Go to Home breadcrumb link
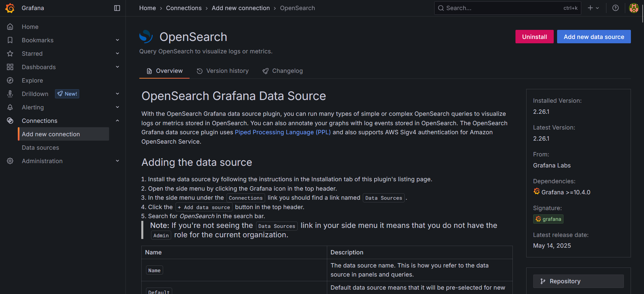The height and width of the screenshot is (294, 644). [148, 8]
